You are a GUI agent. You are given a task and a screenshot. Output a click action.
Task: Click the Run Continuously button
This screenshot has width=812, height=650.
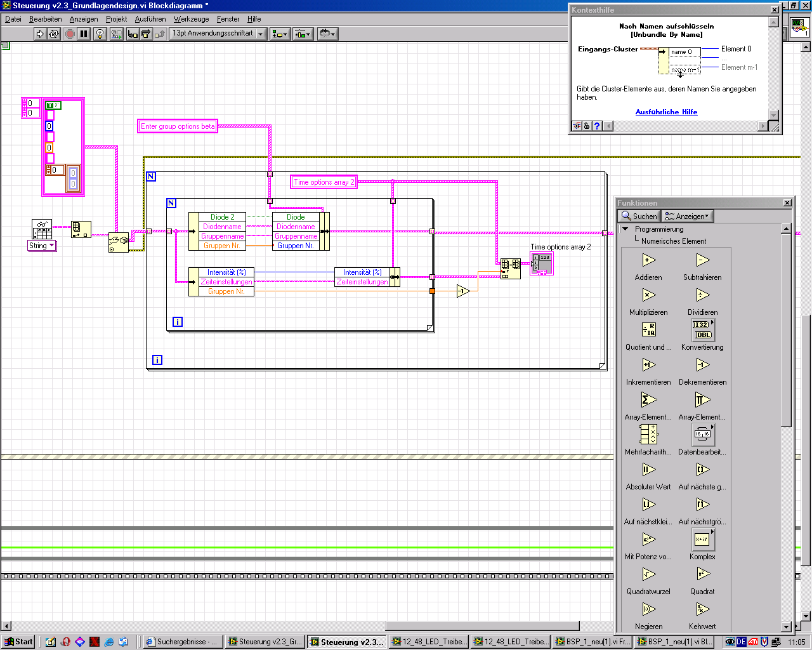coord(54,34)
